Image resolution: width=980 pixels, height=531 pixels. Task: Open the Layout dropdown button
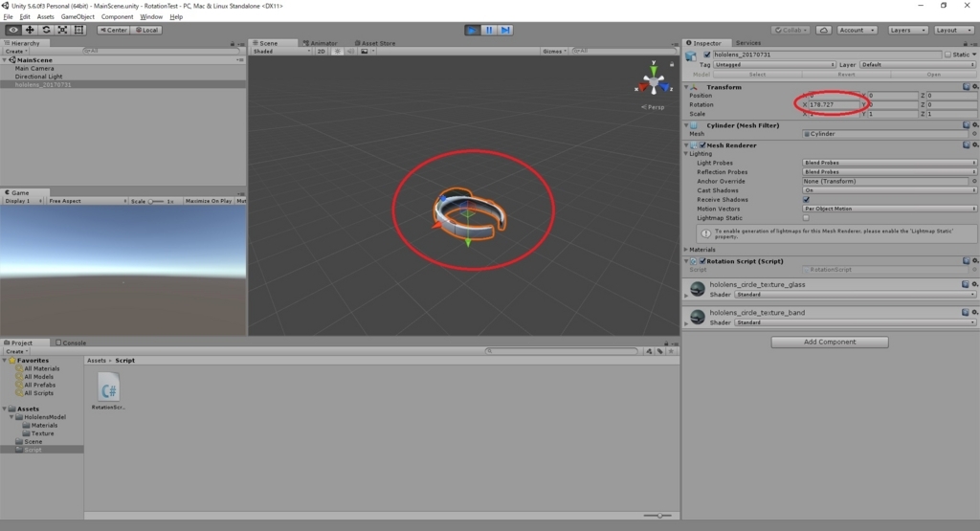click(954, 30)
